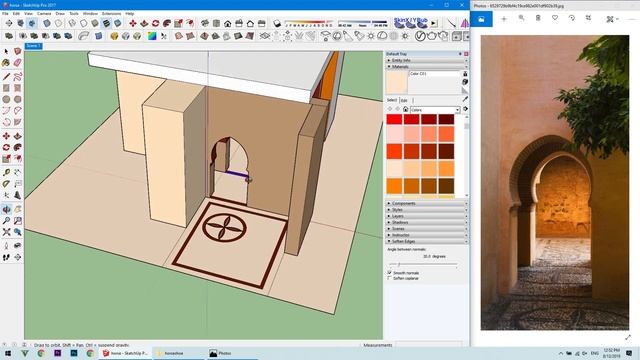
Task: Open the File menu
Action: point(5,13)
